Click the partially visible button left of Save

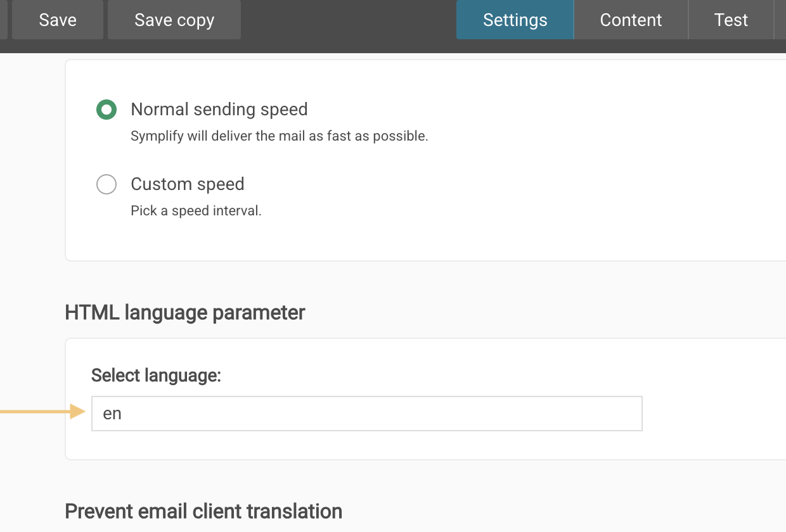[3, 20]
